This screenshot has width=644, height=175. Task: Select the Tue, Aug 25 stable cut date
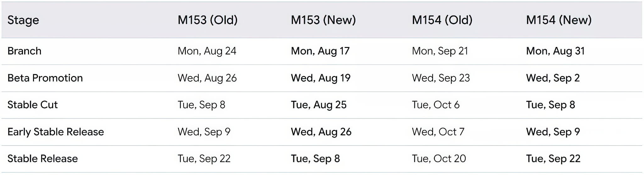[x=319, y=105]
